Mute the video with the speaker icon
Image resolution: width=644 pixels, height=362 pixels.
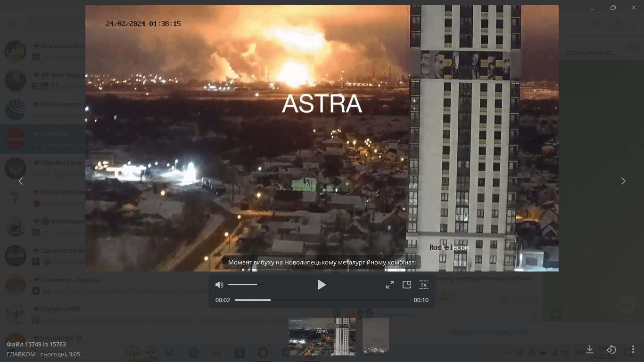tap(219, 285)
